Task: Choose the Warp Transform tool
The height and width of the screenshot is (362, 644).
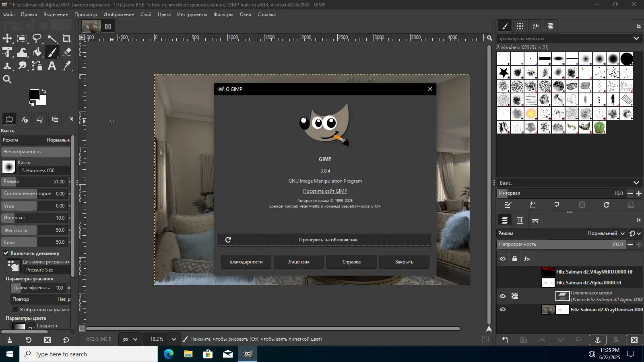Action: point(22,52)
